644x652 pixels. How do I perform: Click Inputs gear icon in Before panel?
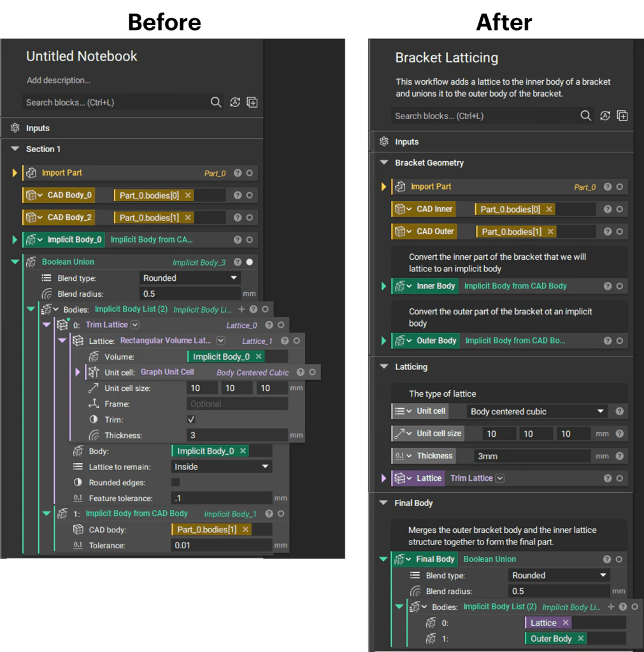point(15,127)
